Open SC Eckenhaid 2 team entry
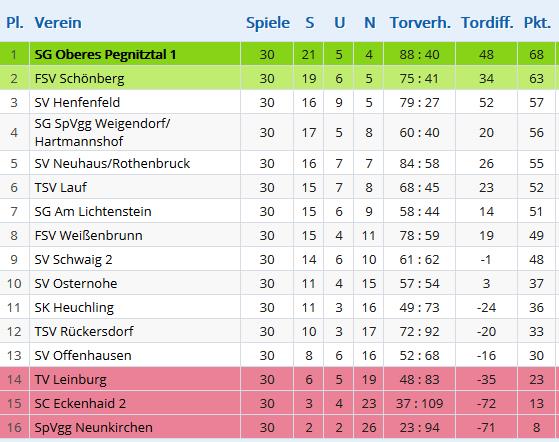Viewport: 559px width, 442px height. pyautogui.click(x=80, y=403)
